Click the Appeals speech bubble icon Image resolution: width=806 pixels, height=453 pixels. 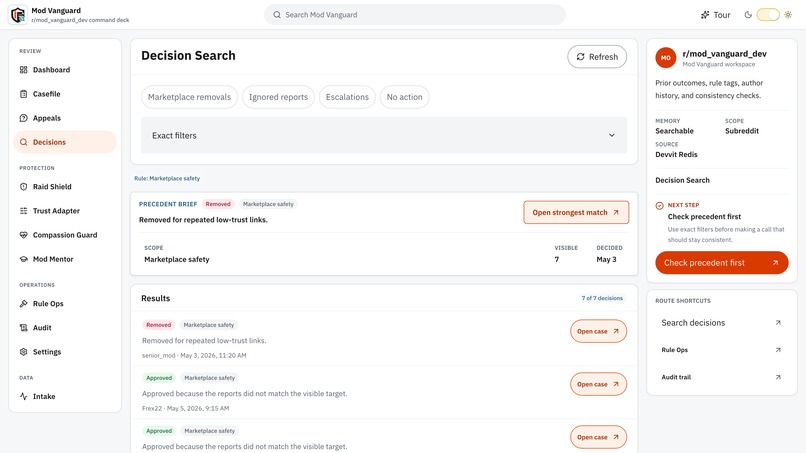click(x=24, y=118)
